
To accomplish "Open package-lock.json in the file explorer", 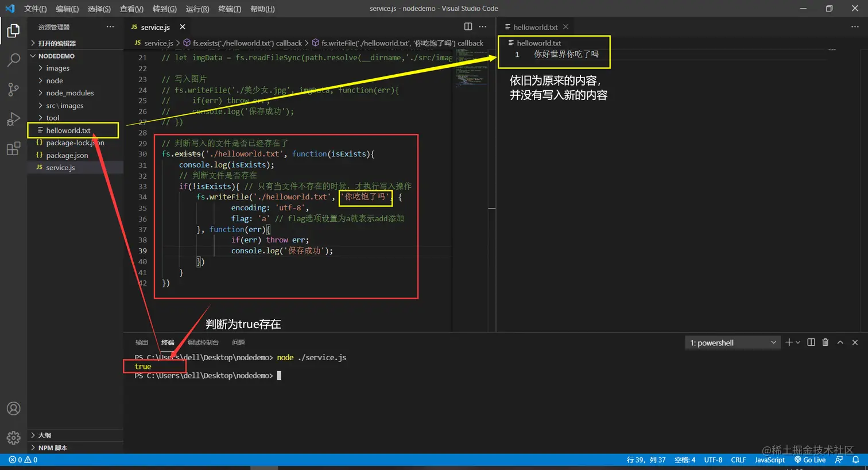I will coord(75,143).
